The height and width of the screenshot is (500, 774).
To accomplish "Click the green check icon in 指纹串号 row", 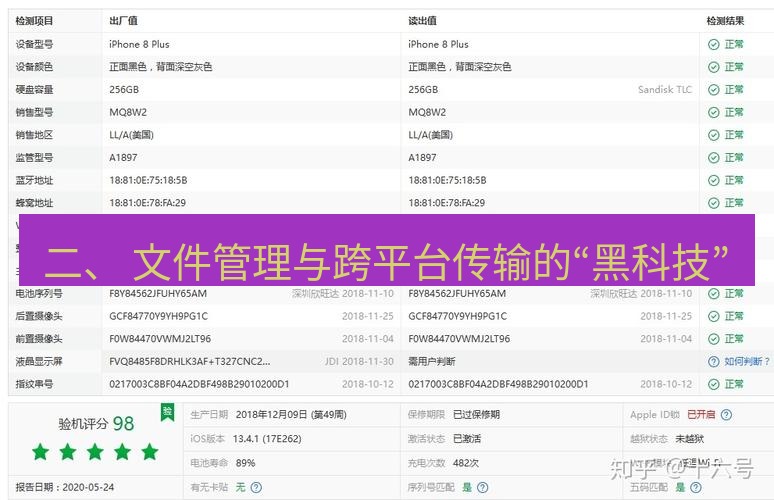I will coord(713,385).
